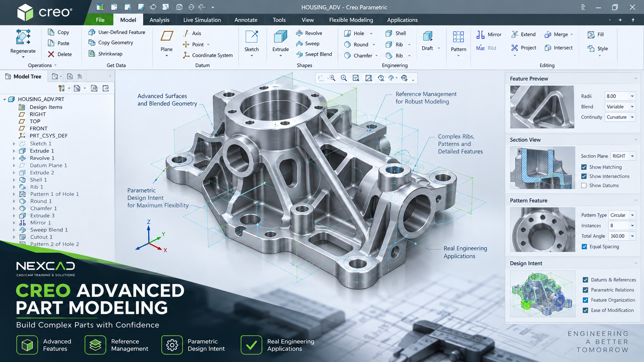
Task: Choose the Extend tool
Action: coord(523,34)
